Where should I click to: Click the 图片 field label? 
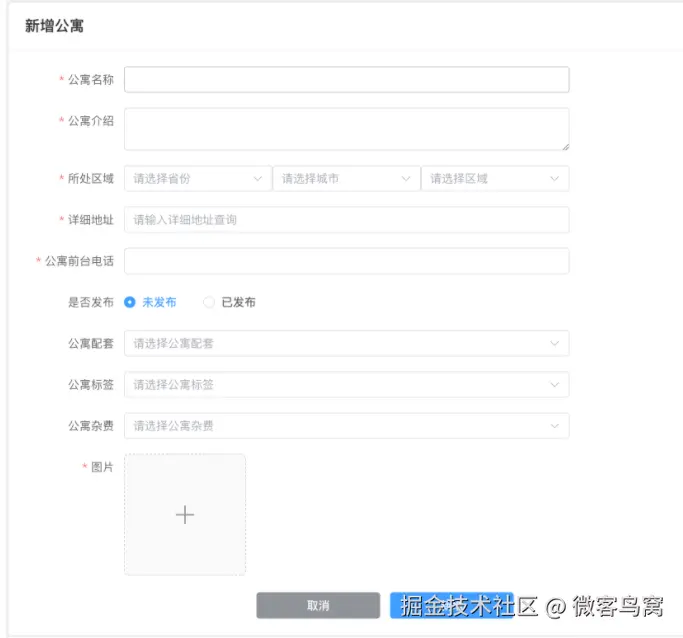[x=102, y=467]
